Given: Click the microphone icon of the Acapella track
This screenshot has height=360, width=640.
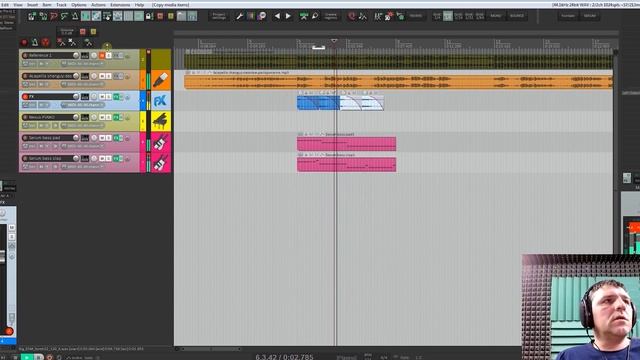Looking at the screenshot, I should pos(161,80).
